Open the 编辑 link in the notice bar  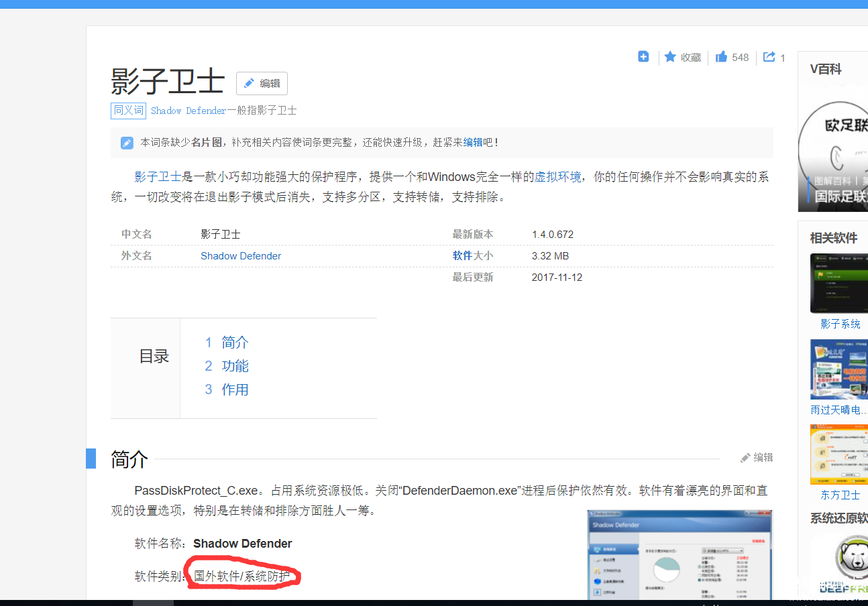[x=473, y=142]
